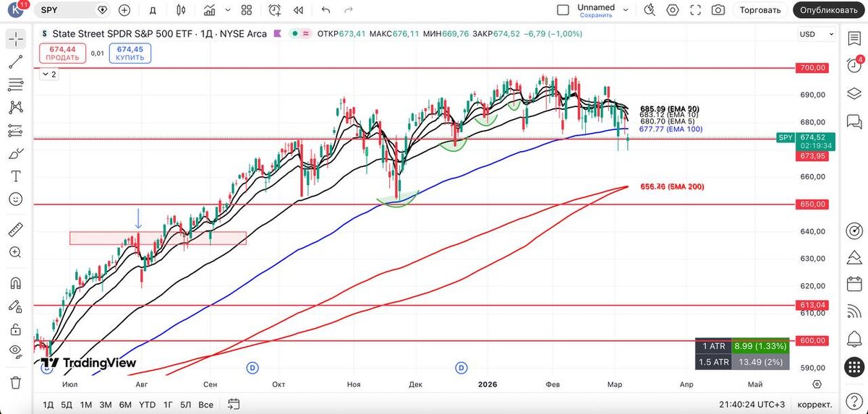Open the quick search lightning icon

coord(650,10)
